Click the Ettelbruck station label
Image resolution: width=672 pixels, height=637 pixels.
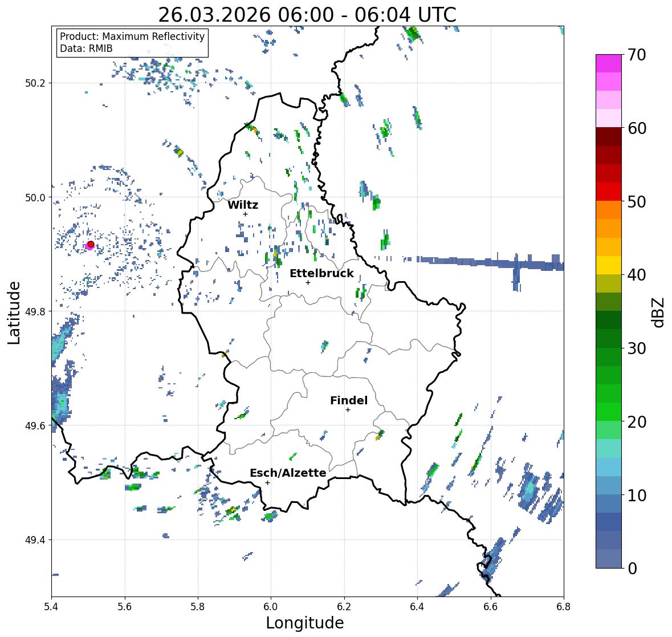322,273
